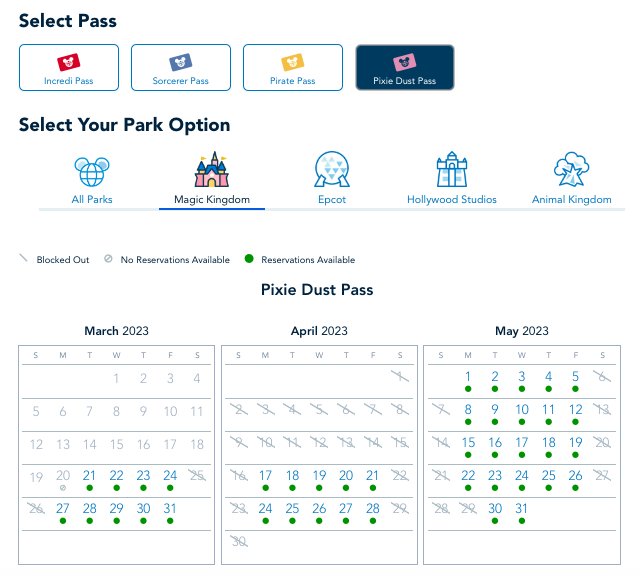Click the blocked-out May 29 date
Screen dimensions: 640x576
468,509
